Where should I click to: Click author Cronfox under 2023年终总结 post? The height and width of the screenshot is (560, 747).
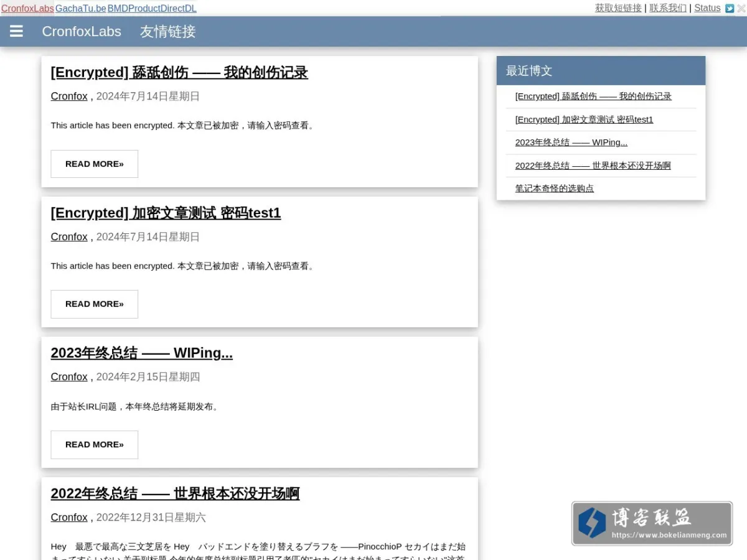pyautogui.click(x=69, y=377)
